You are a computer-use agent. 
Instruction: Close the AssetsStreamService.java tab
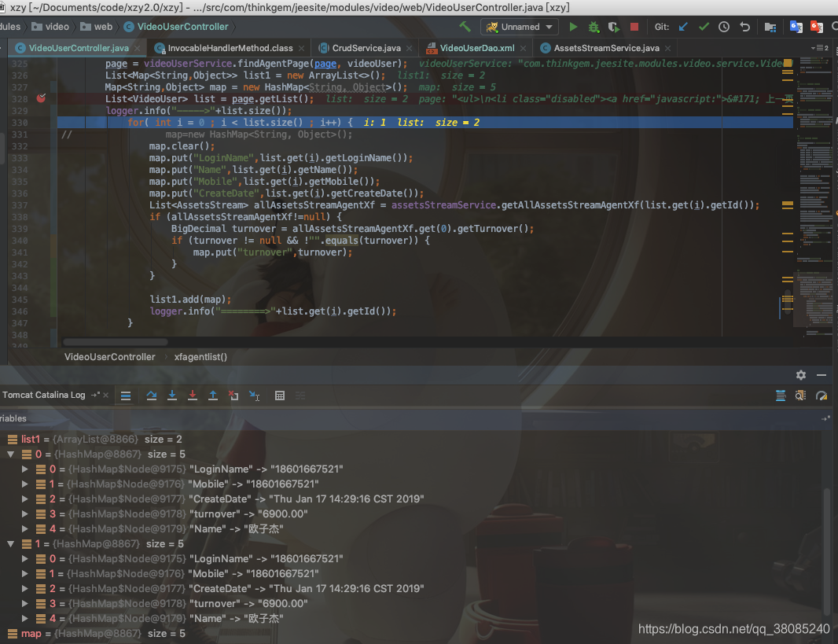[x=668, y=48]
